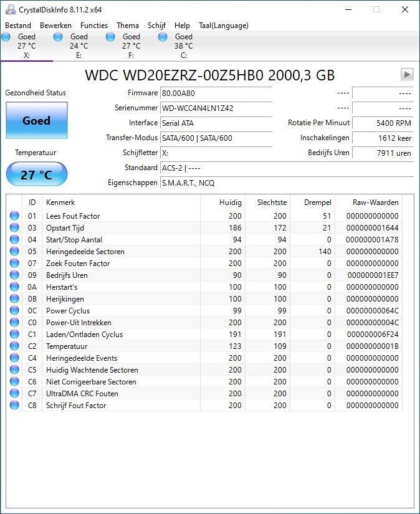The height and width of the screenshot is (514, 420).
Task: Click the Raw-Waarden column header
Action: 368,202
